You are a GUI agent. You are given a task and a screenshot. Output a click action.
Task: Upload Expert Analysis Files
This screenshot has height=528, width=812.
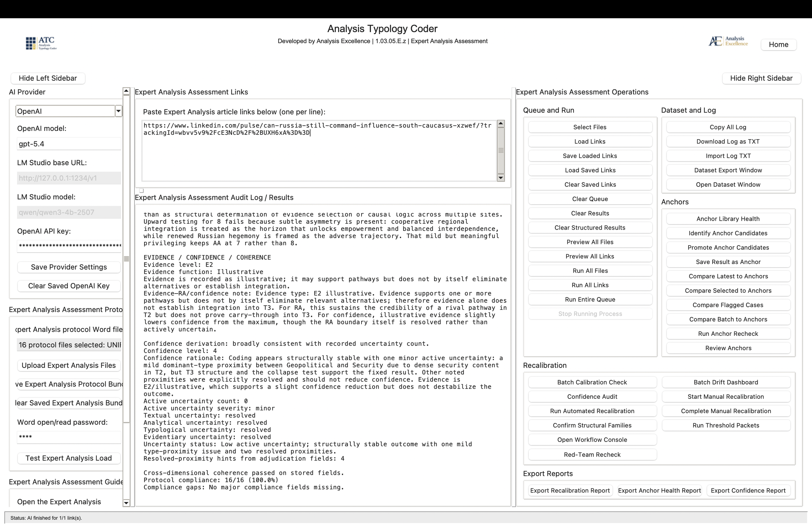(x=69, y=365)
